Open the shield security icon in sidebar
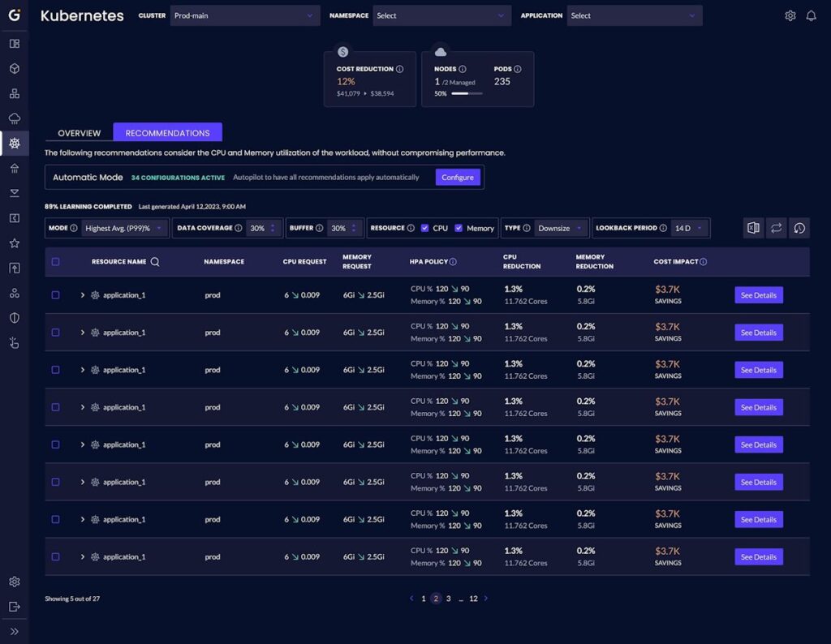This screenshot has height=644, width=831. 14,318
